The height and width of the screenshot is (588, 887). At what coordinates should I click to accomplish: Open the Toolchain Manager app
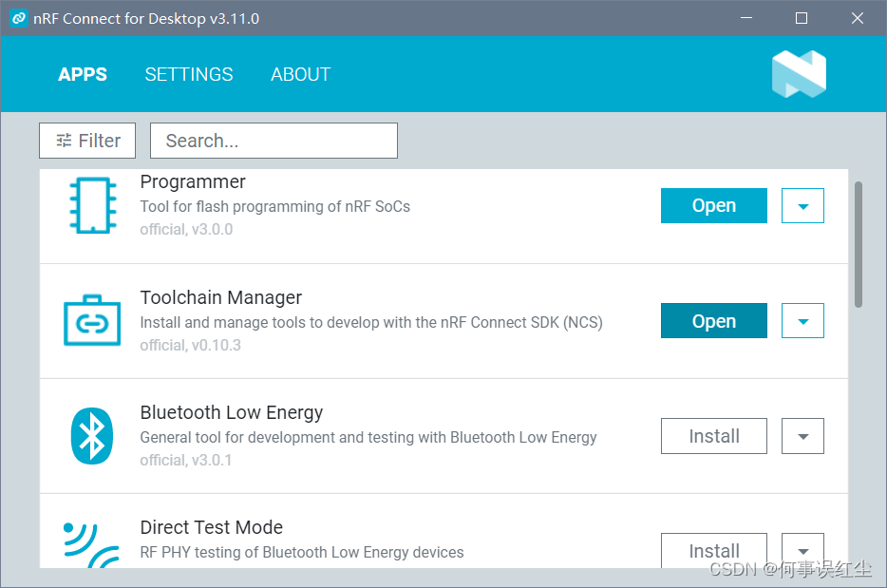tap(713, 321)
